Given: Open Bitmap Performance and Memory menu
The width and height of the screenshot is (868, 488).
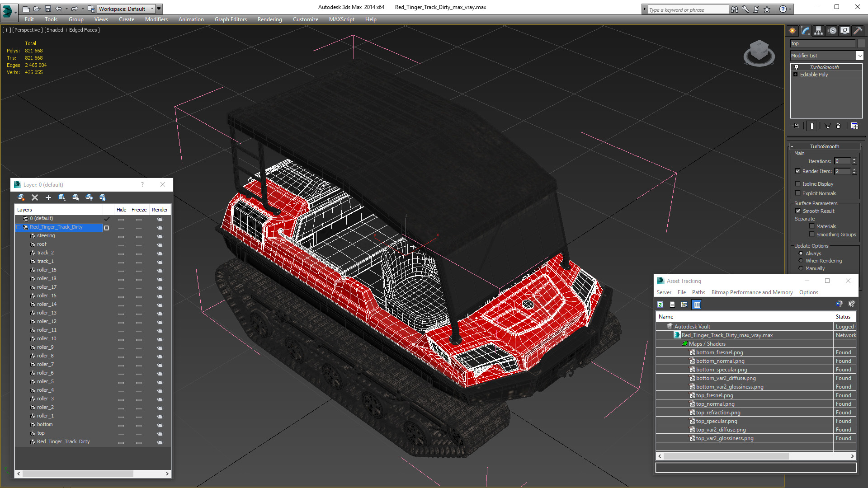Looking at the screenshot, I should (752, 292).
